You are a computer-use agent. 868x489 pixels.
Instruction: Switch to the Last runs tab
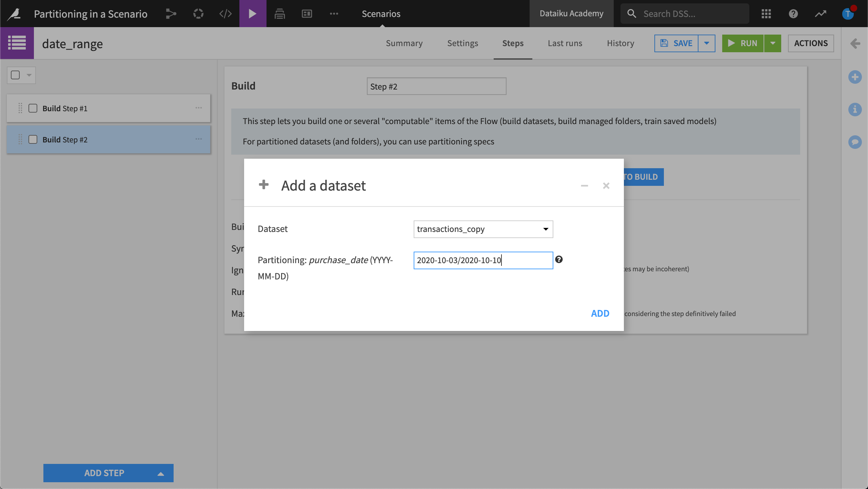pyautogui.click(x=565, y=43)
